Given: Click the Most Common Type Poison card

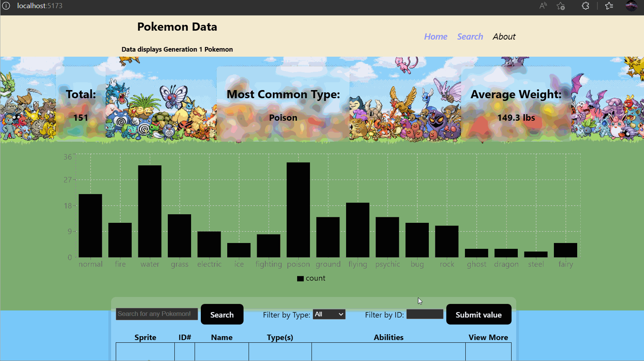Looking at the screenshot, I should [283, 104].
